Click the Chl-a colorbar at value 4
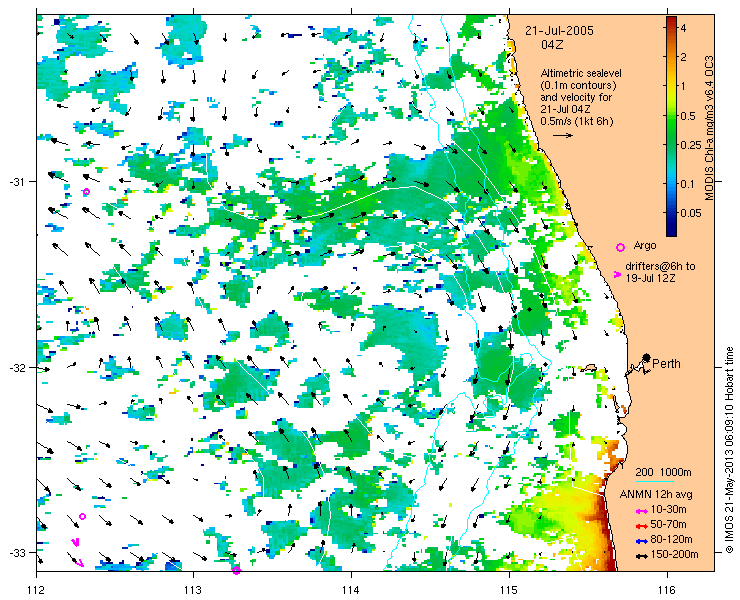The height and width of the screenshot is (600, 740). point(671,28)
